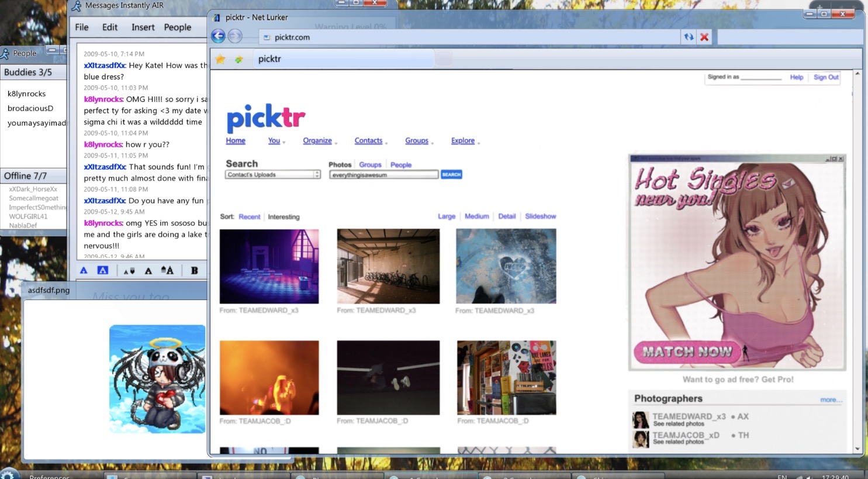Viewport: 868px width, 479px height.
Task: Open the Insert menu in Messages
Action: pos(143,27)
